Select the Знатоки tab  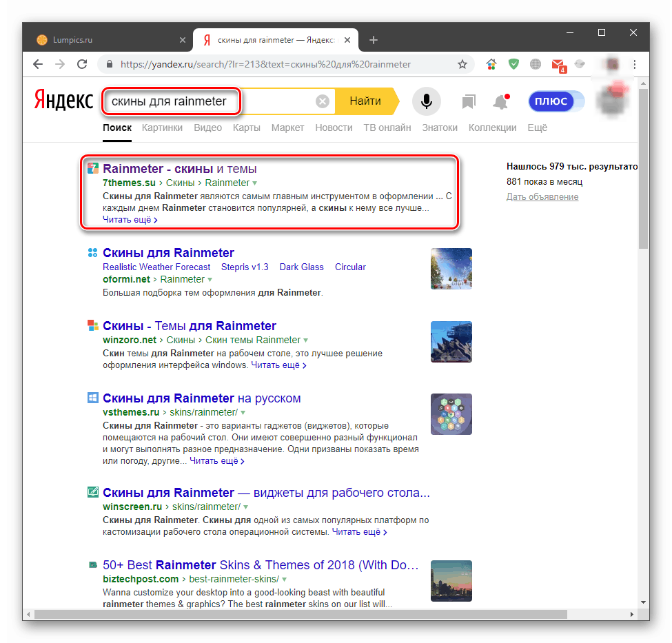(440, 127)
